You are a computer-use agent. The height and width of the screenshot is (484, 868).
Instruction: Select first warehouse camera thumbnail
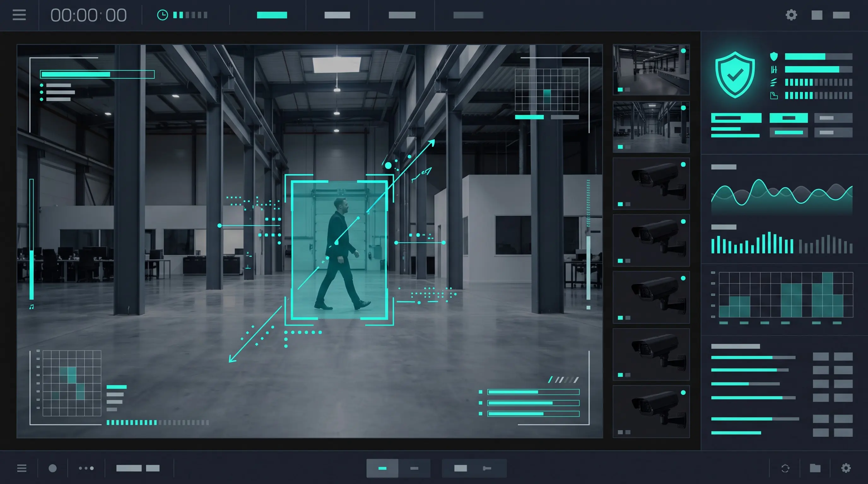coord(651,70)
